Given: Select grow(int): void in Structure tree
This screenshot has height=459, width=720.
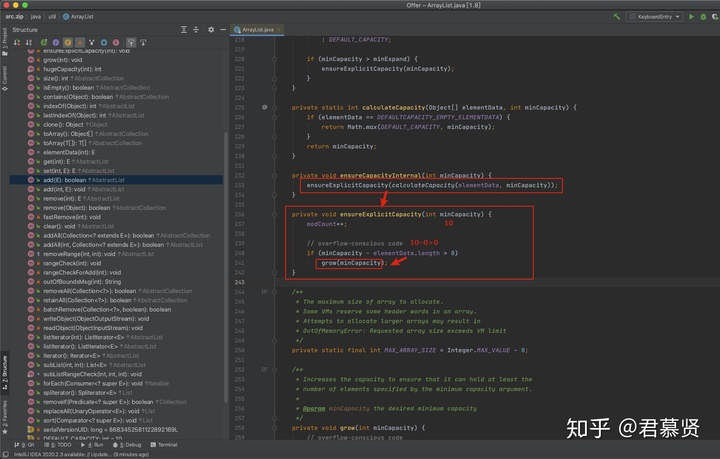Looking at the screenshot, I should pos(62,60).
